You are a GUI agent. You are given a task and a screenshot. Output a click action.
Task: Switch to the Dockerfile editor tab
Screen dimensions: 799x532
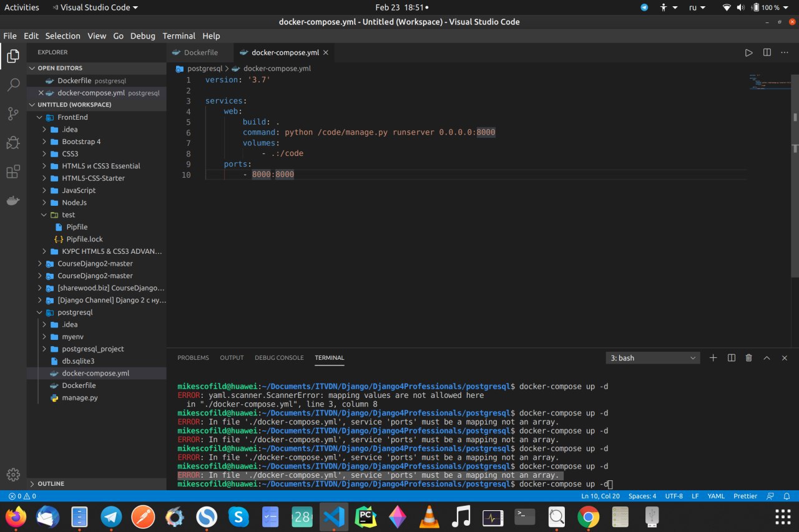[x=200, y=52]
